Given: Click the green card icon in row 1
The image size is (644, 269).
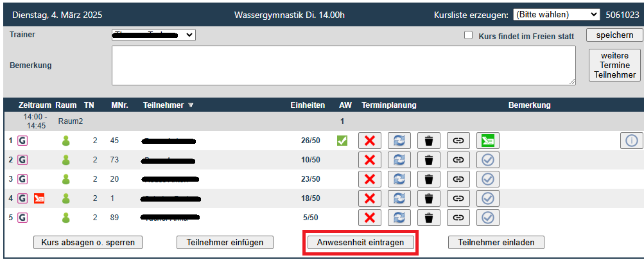Looking at the screenshot, I should [488, 141].
